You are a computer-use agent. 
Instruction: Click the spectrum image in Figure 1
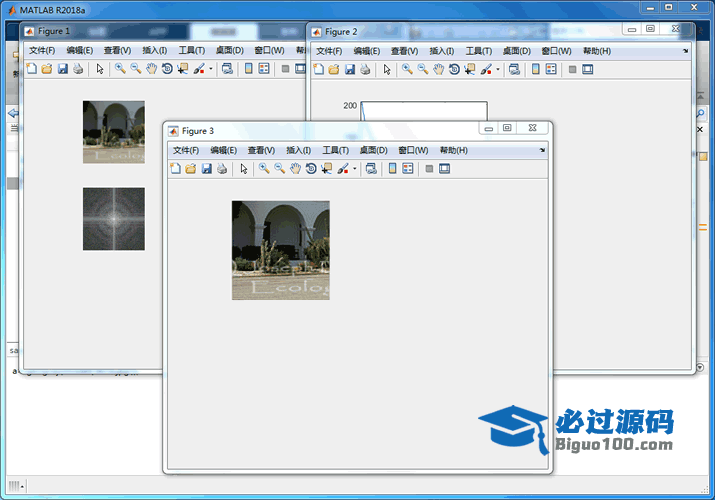[x=113, y=218]
